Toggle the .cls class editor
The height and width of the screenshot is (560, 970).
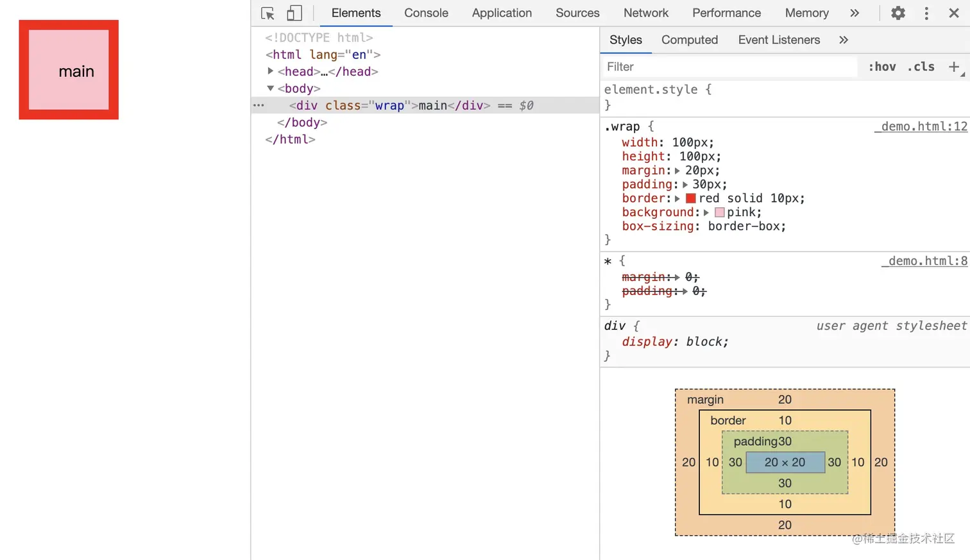tap(921, 67)
